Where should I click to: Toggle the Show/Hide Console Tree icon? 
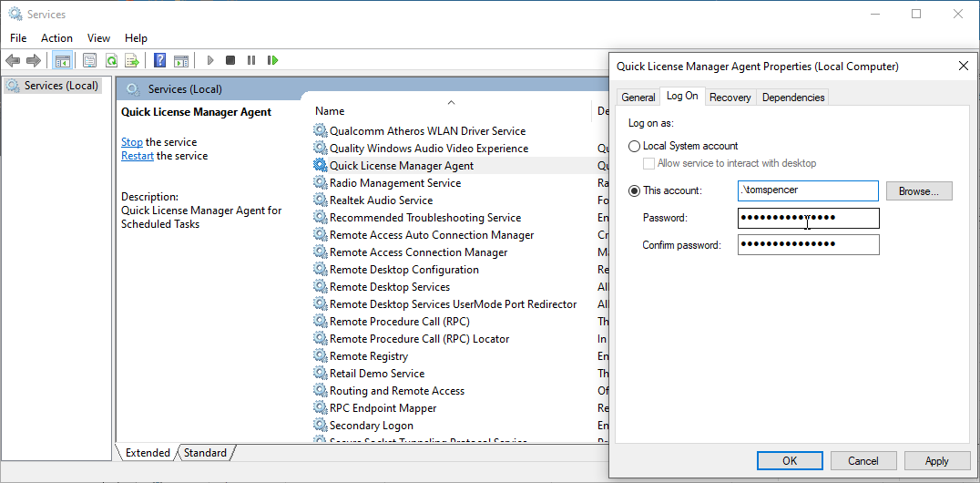point(62,61)
